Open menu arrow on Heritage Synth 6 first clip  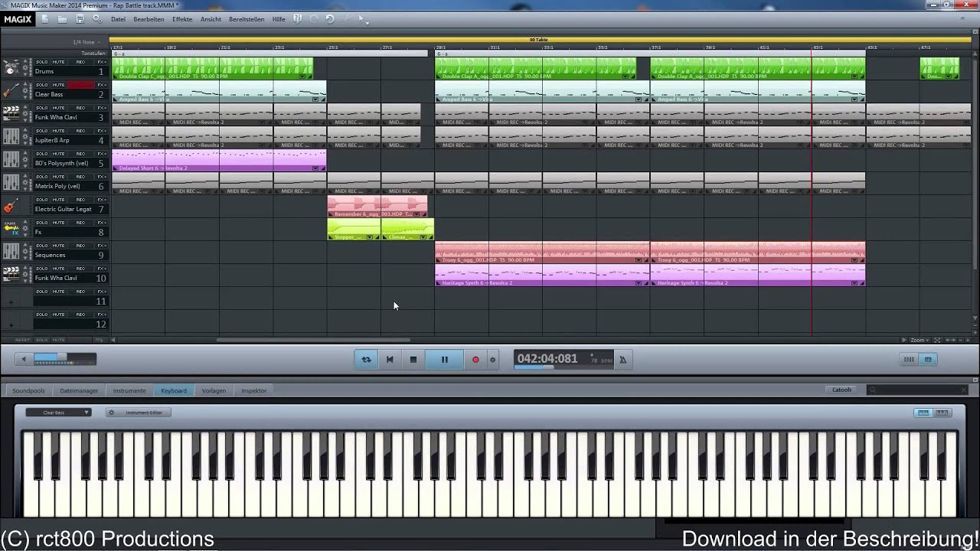tap(638, 283)
